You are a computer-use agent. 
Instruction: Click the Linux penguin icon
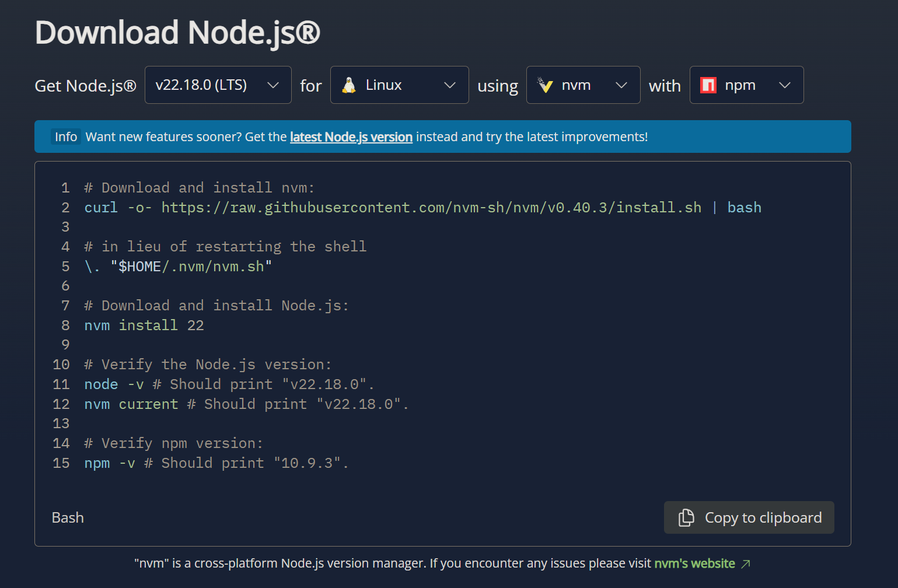pos(349,85)
